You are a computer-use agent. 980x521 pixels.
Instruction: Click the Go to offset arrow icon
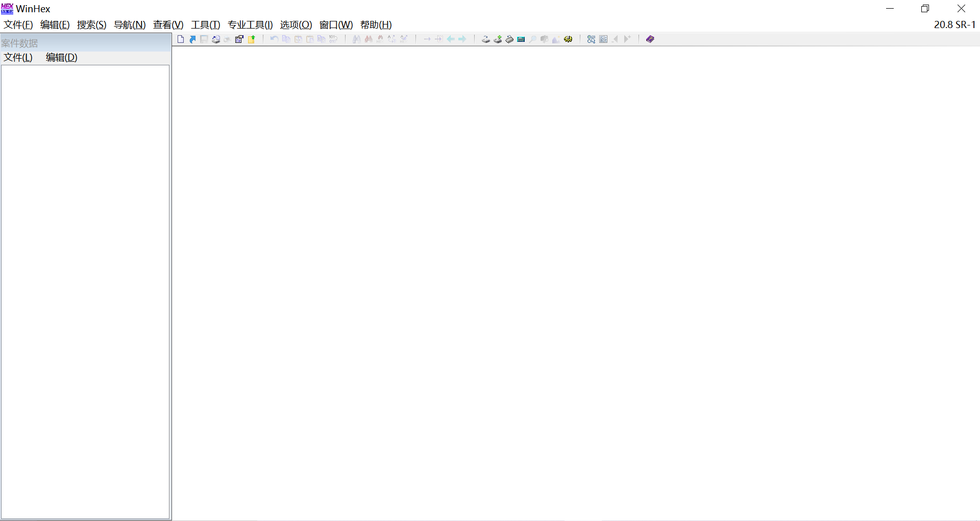(427, 39)
